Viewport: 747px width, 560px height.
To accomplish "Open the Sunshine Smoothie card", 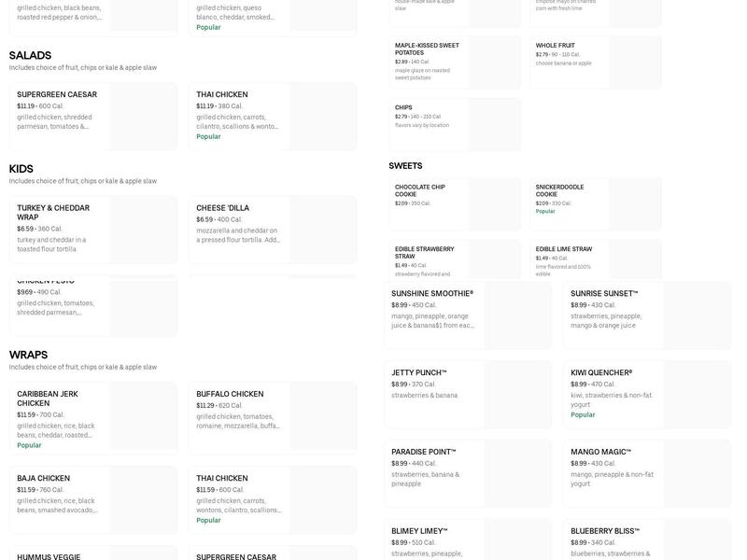I will pos(467,315).
